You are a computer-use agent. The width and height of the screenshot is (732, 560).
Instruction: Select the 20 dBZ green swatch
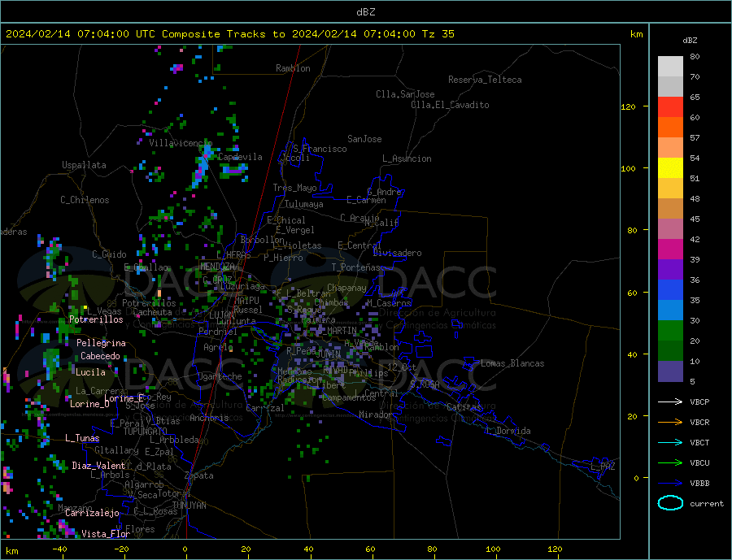point(670,331)
